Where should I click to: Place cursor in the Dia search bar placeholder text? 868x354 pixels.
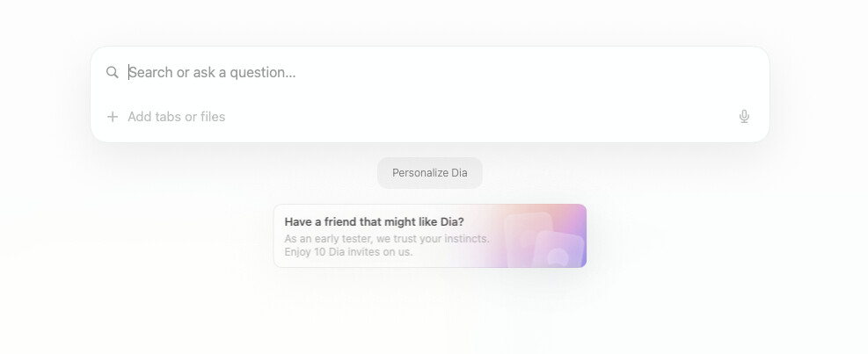[x=212, y=72]
